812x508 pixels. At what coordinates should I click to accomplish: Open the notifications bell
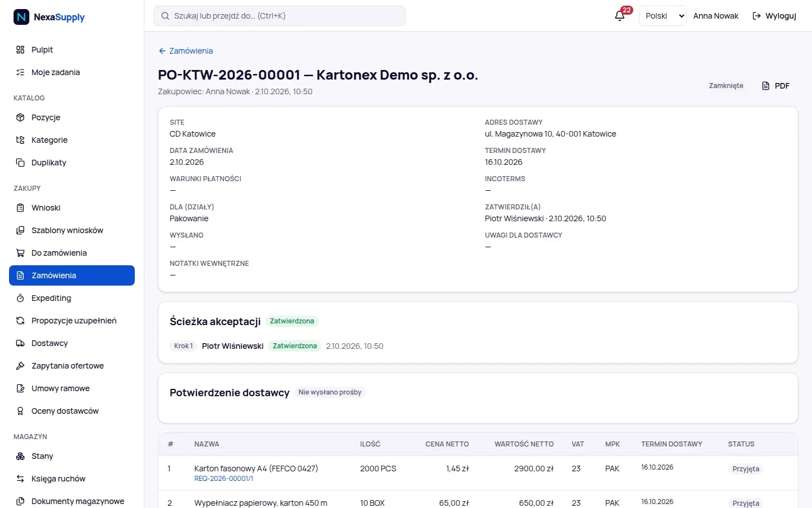(620, 16)
